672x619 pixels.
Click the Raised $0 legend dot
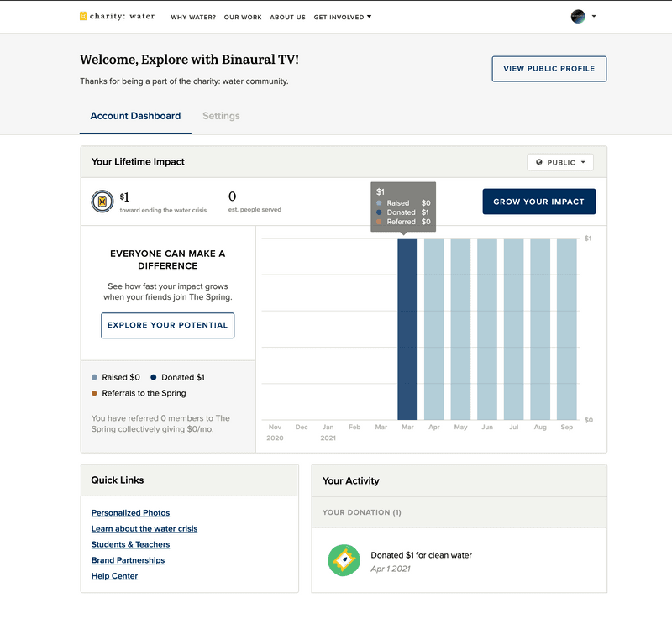point(94,377)
